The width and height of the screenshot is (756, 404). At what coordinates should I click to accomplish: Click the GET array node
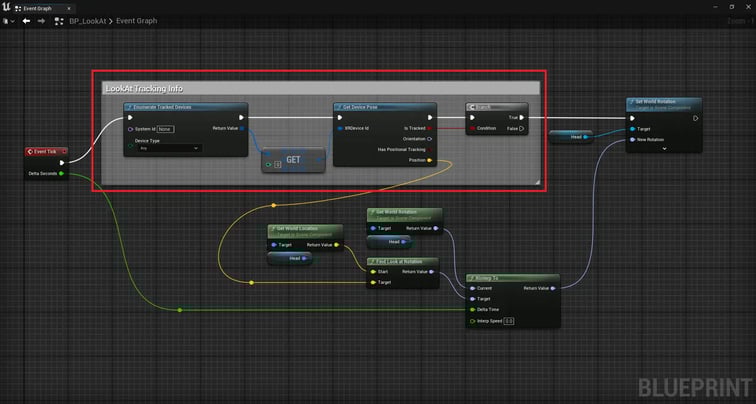293,159
